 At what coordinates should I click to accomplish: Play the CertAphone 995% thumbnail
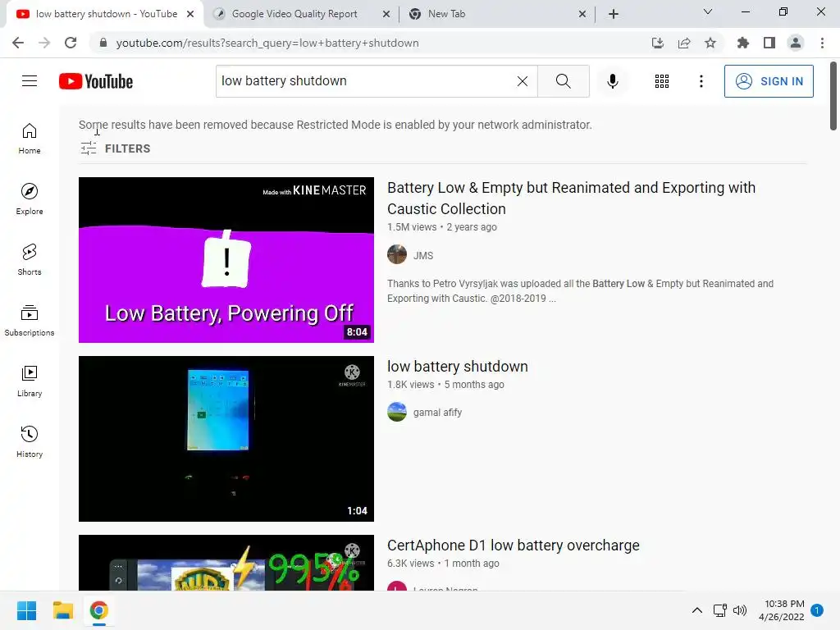click(226, 563)
